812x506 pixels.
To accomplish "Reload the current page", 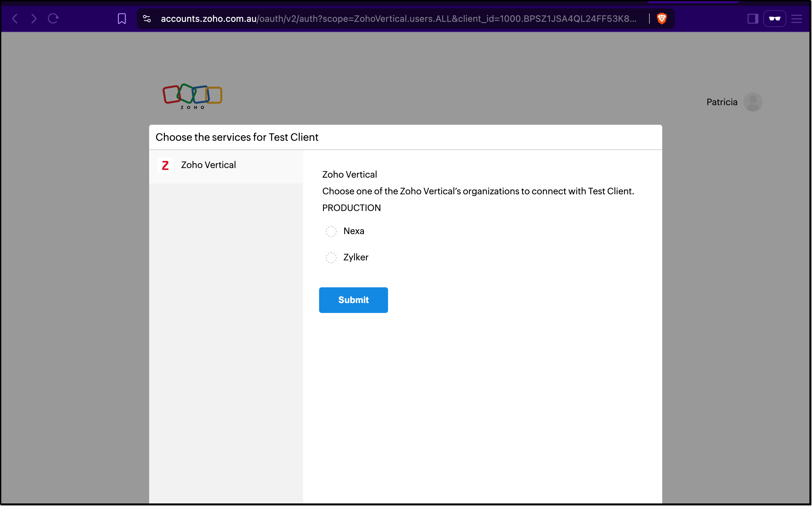I will tap(53, 18).
